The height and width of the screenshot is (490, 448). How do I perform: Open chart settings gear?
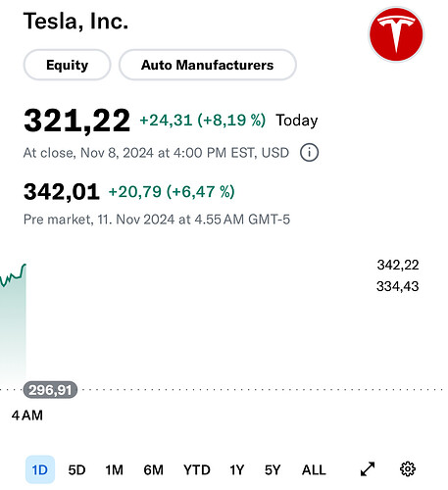coord(408,469)
